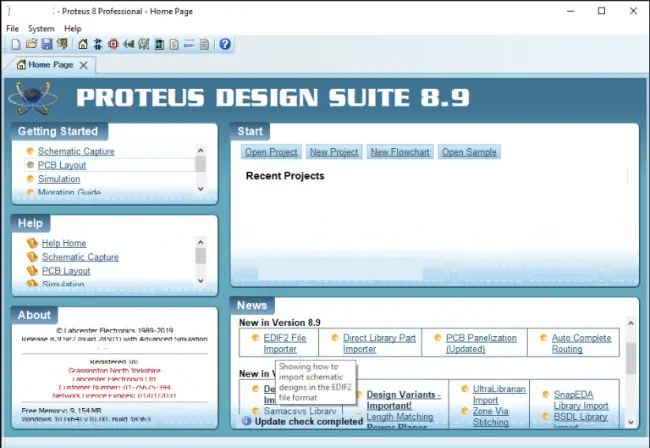Click book icon beside Help Schematic Capture
This screenshot has width=650, height=448.
pos(32,257)
